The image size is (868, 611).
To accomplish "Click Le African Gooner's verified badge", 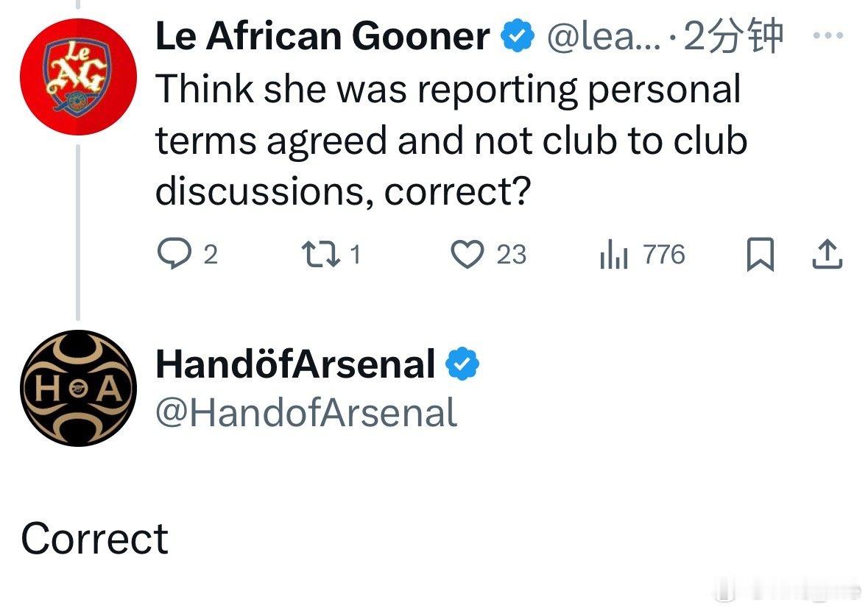I will pos(517,35).
